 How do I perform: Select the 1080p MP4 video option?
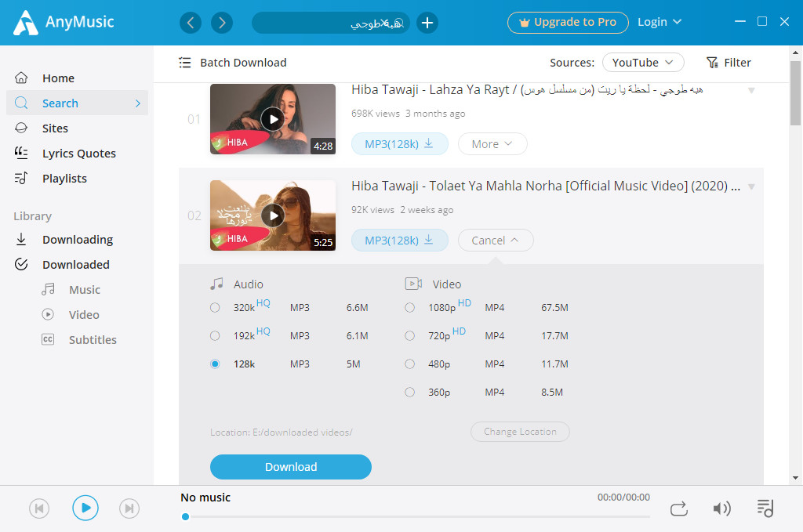pos(409,307)
